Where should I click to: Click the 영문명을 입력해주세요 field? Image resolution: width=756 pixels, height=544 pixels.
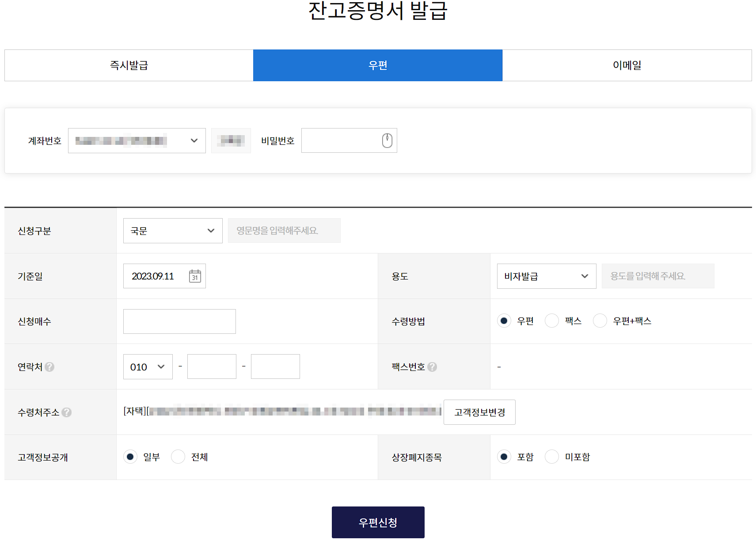(x=284, y=230)
